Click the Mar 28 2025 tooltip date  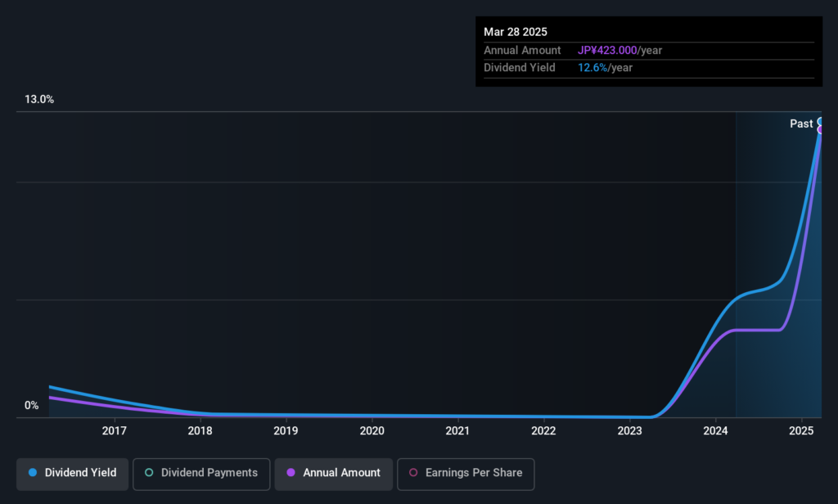point(516,32)
